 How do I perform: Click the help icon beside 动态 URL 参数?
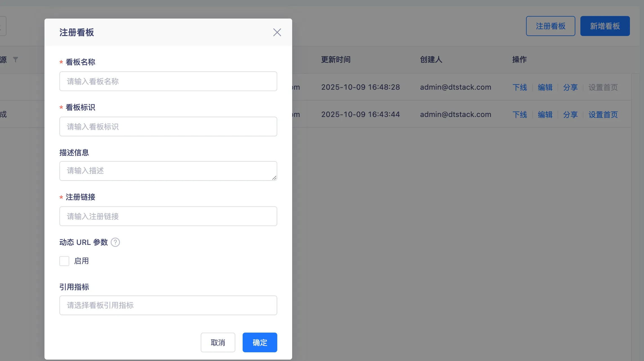tap(115, 242)
